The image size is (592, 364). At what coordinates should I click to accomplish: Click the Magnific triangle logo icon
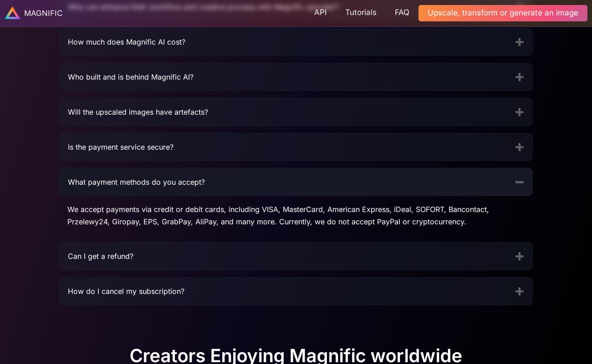pos(12,13)
